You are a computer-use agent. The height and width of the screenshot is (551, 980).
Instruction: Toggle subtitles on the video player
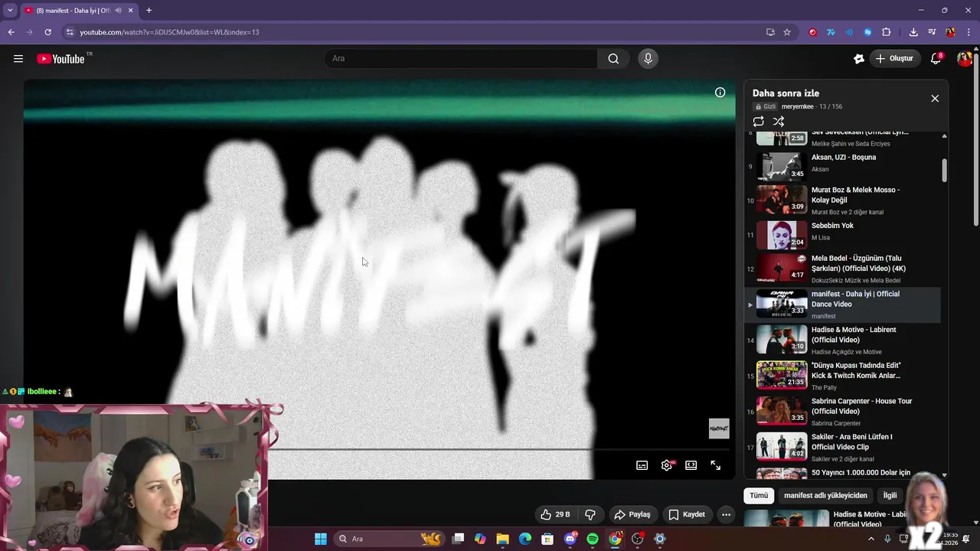click(x=642, y=465)
